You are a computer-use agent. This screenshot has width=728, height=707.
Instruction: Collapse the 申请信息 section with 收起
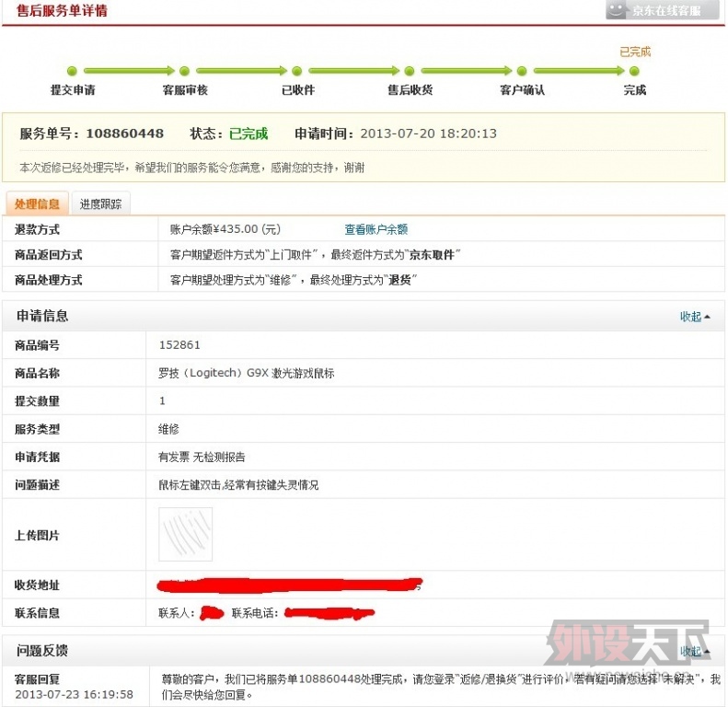pyautogui.click(x=695, y=317)
